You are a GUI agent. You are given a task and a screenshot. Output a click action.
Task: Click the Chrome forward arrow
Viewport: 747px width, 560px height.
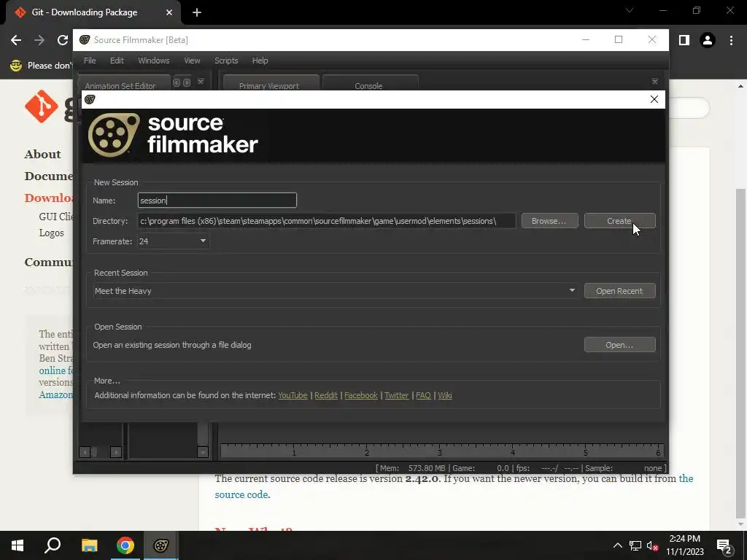tap(39, 41)
